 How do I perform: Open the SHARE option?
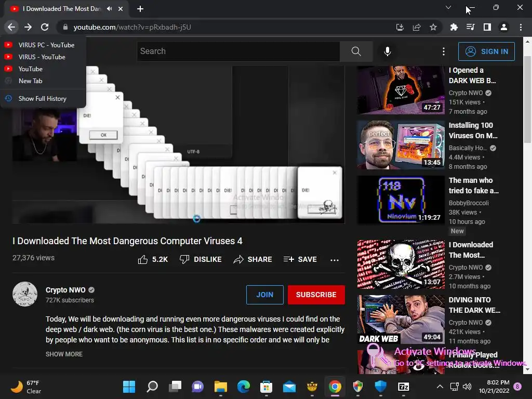click(x=253, y=260)
